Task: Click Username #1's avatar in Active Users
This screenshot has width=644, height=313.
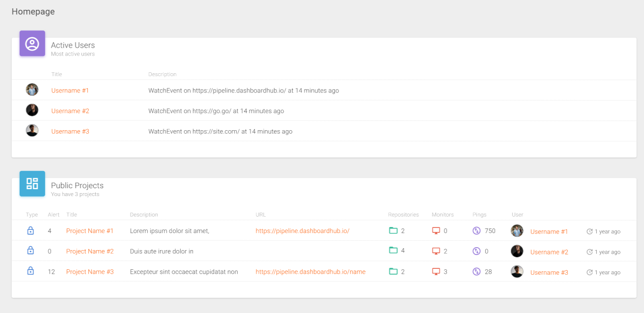Action: click(32, 89)
